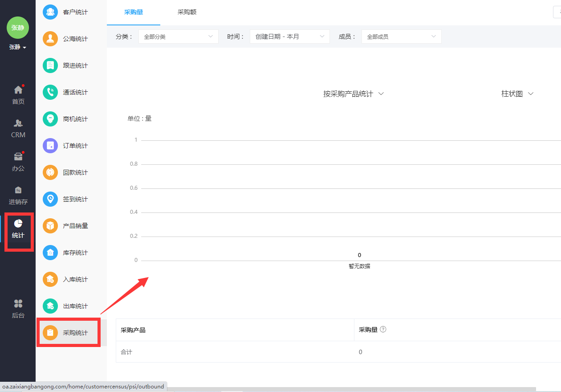Open the 客户统计 icon in sidebar
The height and width of the screenshot is (392, 561).
[50, 12]
